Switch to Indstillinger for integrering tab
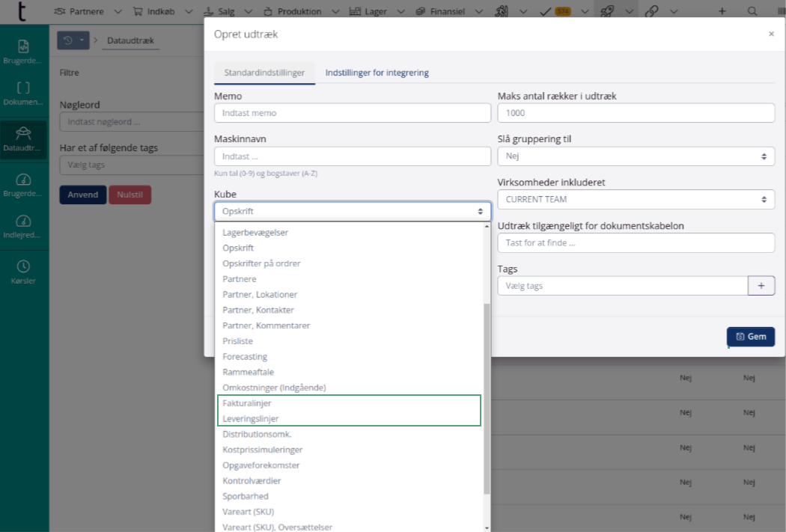The height and width of the screenshot is (532, 786). (x=377, y=73)
